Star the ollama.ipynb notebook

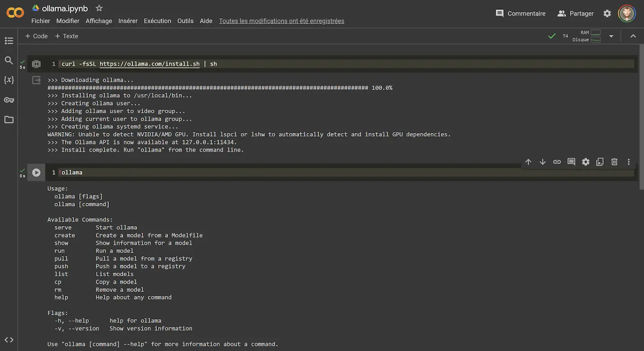[99, 9]
